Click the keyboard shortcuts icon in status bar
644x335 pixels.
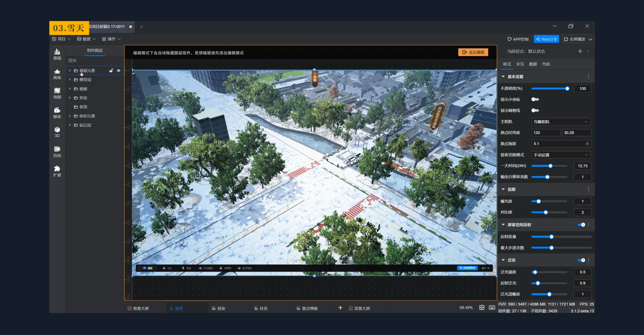tap(492, 308)
